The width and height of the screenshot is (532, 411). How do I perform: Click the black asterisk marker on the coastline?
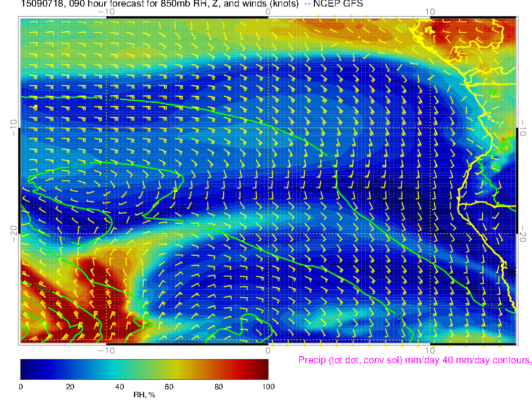coord(510,271)
